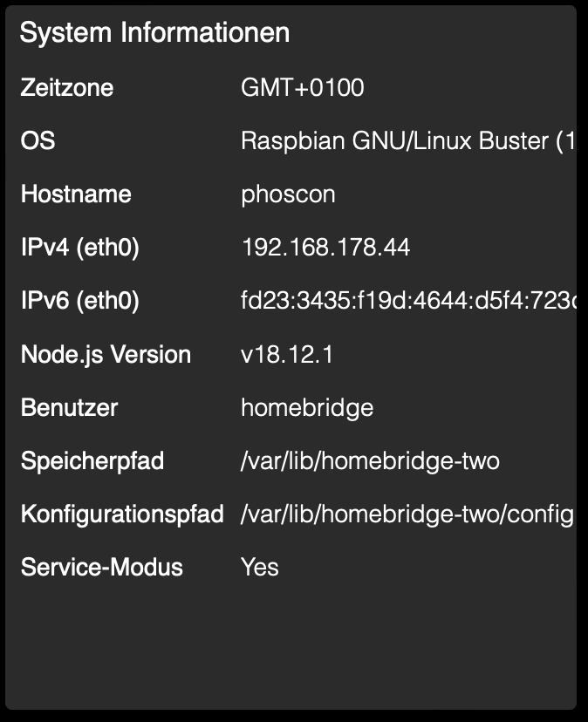Click the OS row label
588x722 pixels.
tap(38, 141)
